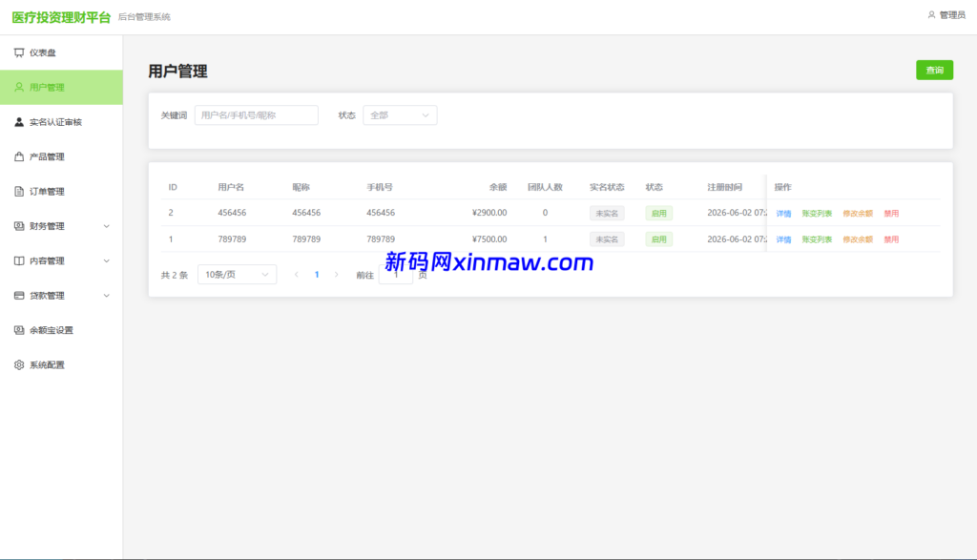Click the 医疗投资理财平台 logo title

tap(61, 17)
